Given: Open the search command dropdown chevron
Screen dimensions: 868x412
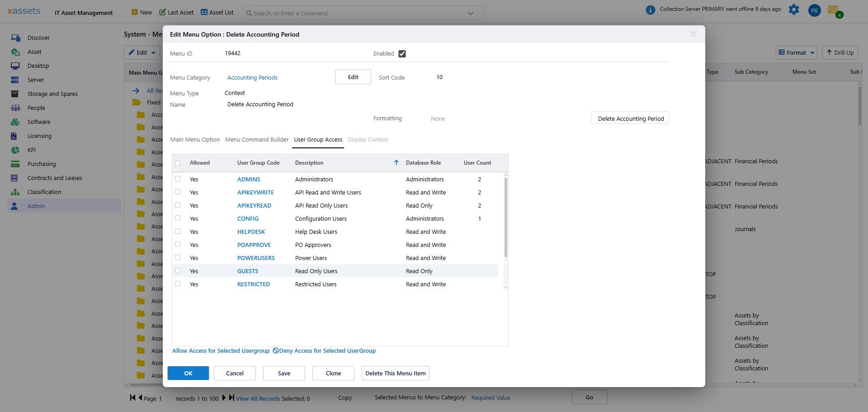Looking at the screenshot, I should (x=470, y=13).
